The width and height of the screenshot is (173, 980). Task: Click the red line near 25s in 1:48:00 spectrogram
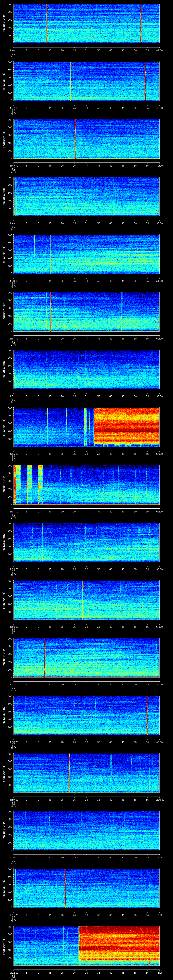pos(75,139)
